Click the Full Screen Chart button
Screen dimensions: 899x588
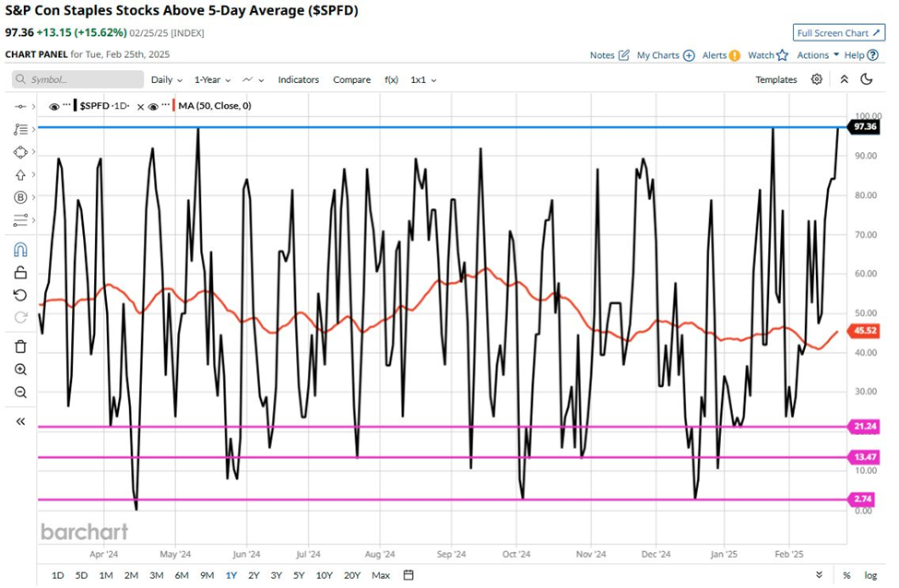(x=839, y=33)
